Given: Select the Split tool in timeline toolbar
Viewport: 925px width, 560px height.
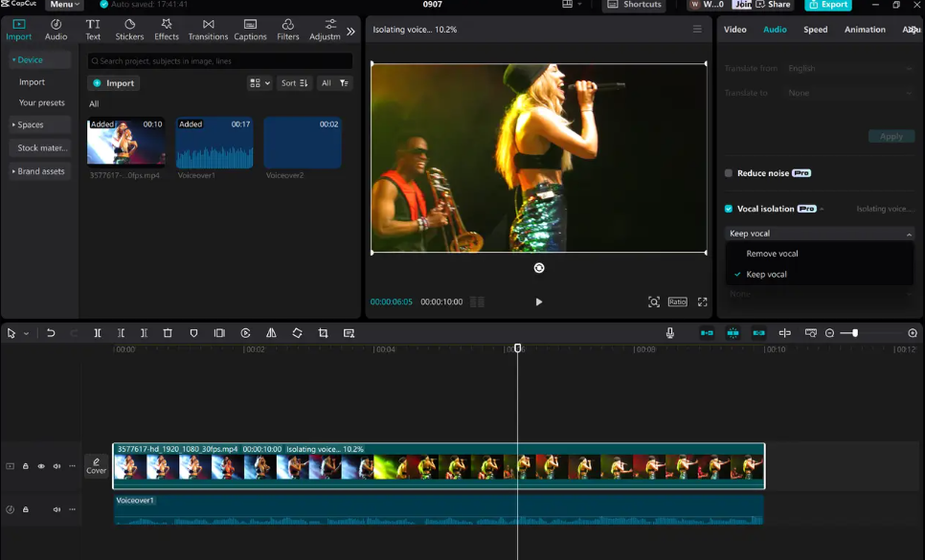Looking at the screenshot, I should (x=97, y=332).
